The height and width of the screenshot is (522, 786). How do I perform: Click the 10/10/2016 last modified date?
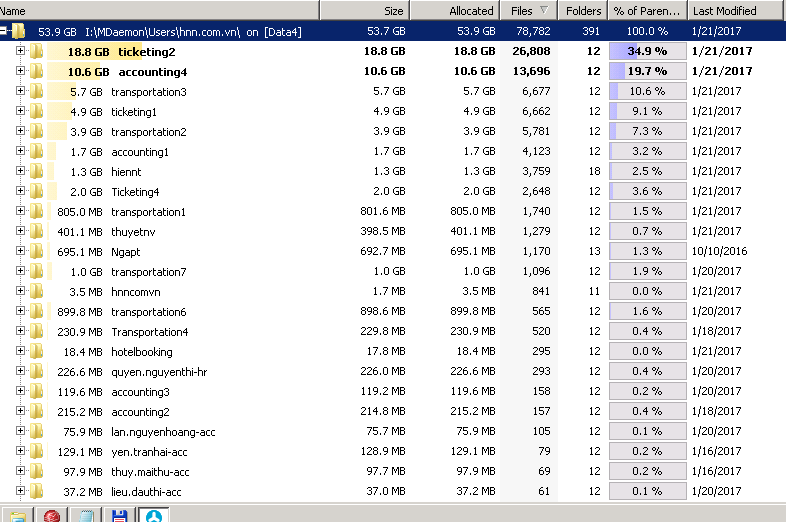tap(719, 251)
